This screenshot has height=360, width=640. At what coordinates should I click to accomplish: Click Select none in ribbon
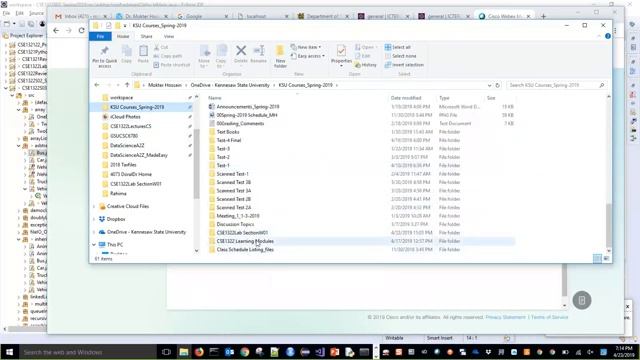click(x=400, y=56)
